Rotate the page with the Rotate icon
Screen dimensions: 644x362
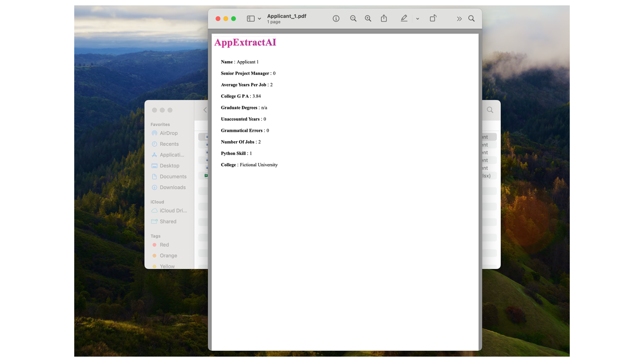coord(433,18)
